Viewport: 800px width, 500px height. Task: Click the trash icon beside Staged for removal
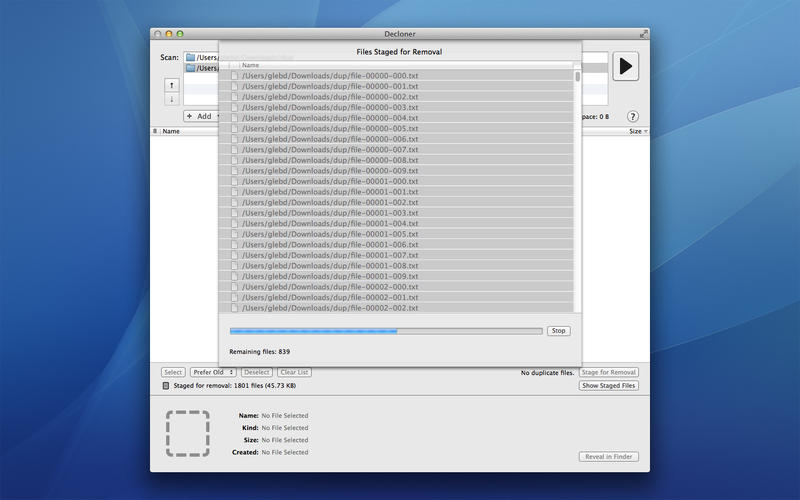point(166,386)
